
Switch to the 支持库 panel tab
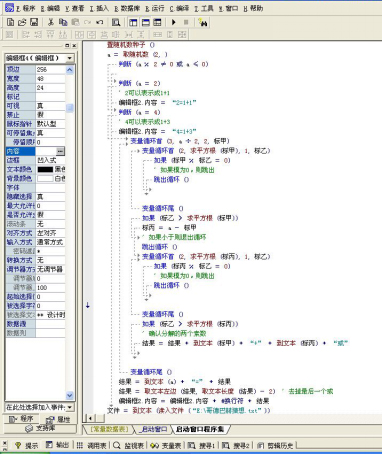[x=40, y=428]
